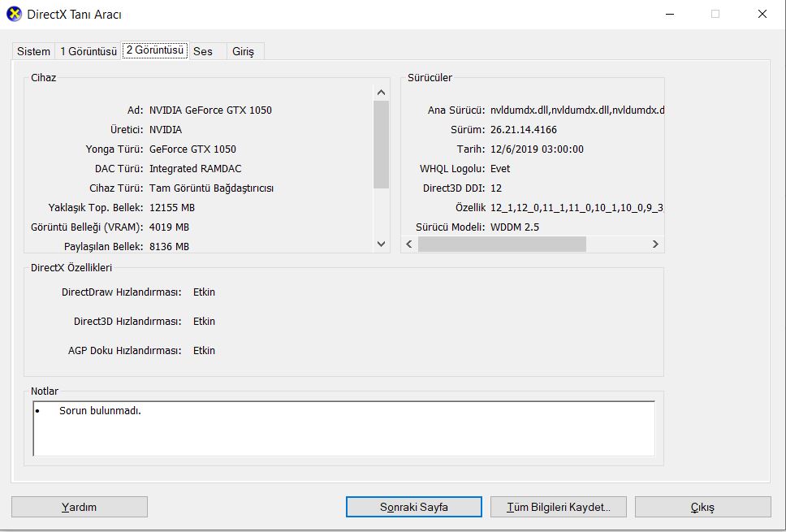This screenshot has height=532, width=786.
Task: Open the Giriş tab
Action: click(x=244, y=51)
